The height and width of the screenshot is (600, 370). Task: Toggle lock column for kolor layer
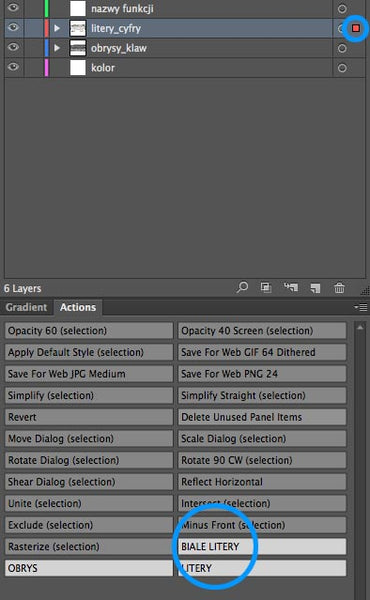pyautogui.click(x=33, y=68)
